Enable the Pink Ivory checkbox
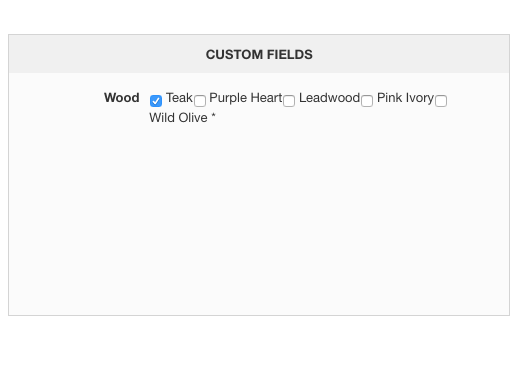 (x=367, y=101)
